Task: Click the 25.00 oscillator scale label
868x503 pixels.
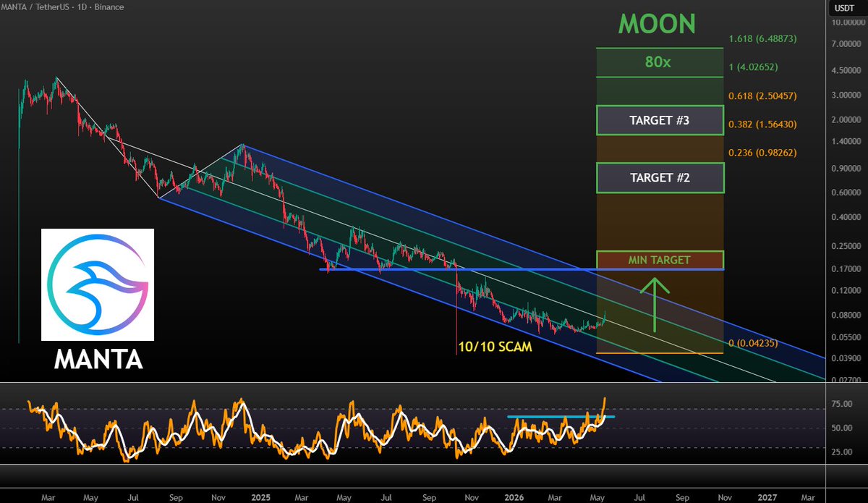Action: 842,452
